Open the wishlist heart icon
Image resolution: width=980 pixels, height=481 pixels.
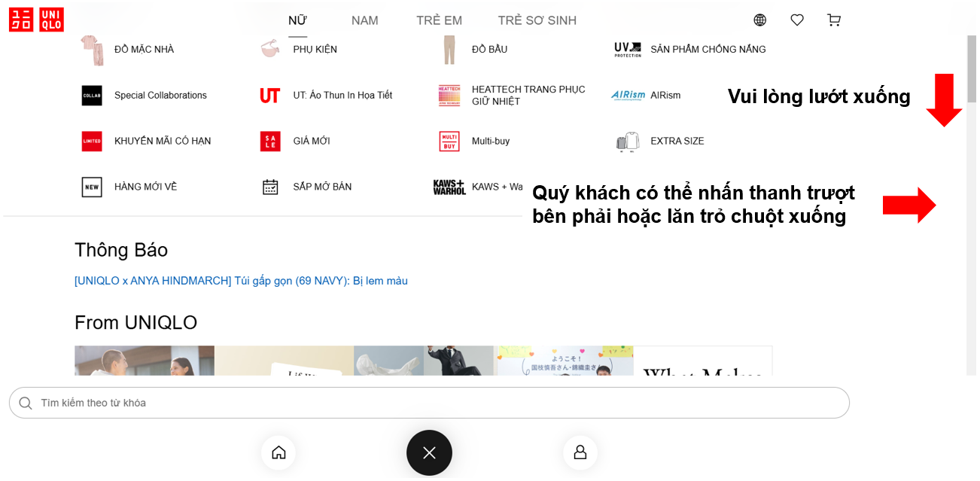(797, 20)
